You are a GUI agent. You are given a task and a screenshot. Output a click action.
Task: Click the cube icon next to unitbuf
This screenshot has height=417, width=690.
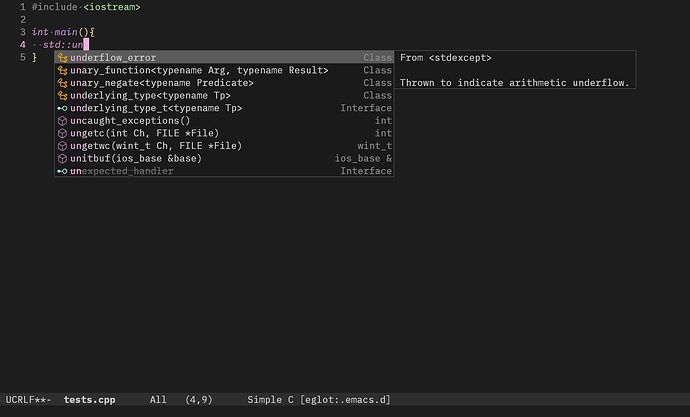62,158
